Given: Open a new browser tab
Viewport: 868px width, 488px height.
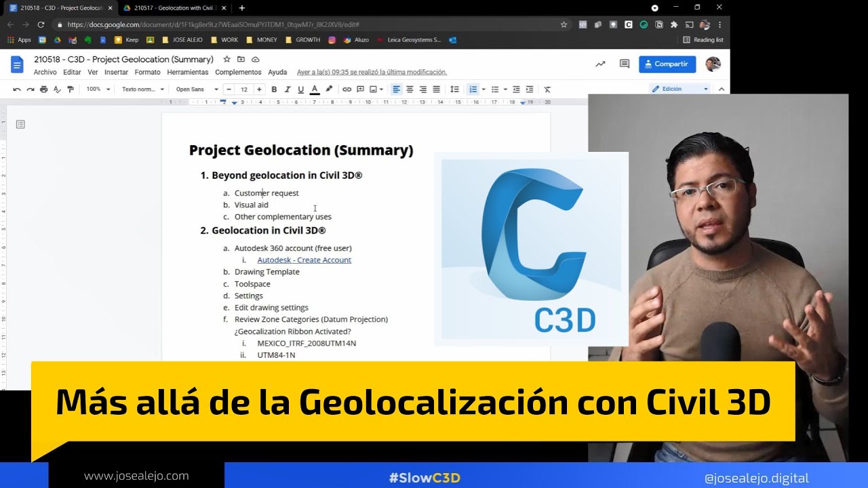Looking at the screenshot, I should point(242,8).
